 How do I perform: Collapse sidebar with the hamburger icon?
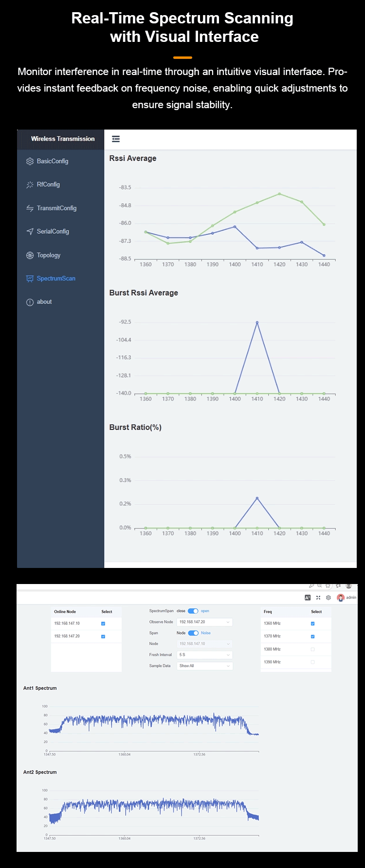(116, 139)
